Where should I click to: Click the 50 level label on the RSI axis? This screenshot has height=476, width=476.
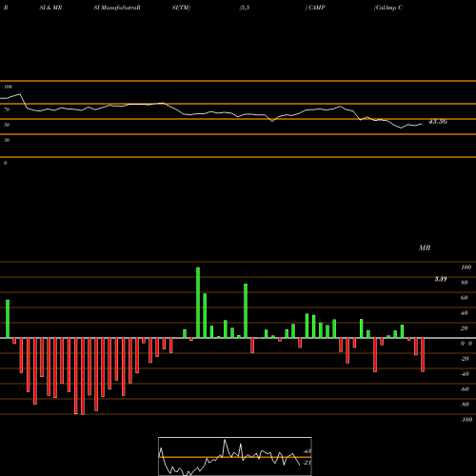pyautogui.click(x=7, y=125)
